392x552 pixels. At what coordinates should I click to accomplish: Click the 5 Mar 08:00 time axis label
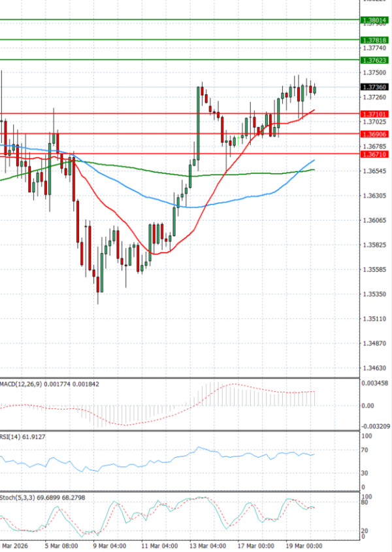61,545
